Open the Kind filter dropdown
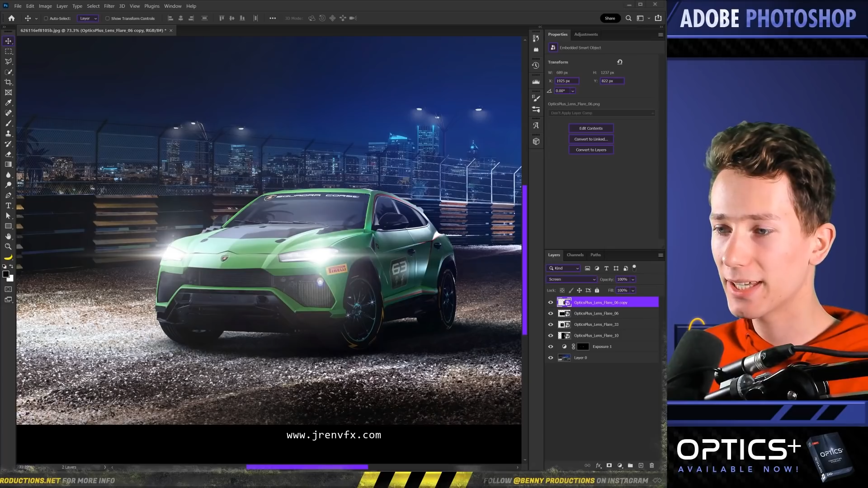 (563, 268)
